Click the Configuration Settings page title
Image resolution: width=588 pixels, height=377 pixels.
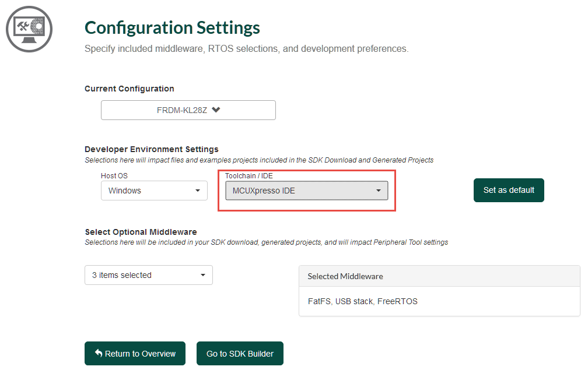pyautogui.click(x=172, y=27)
